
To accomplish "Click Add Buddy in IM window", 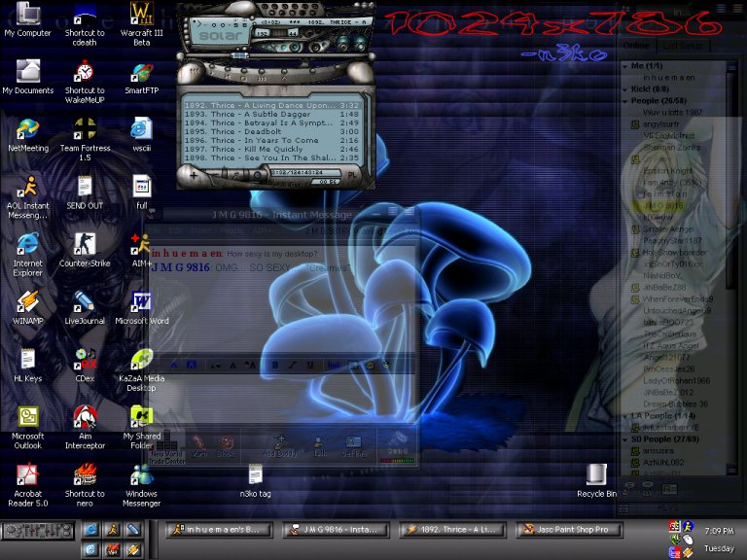I will point(280,446).
